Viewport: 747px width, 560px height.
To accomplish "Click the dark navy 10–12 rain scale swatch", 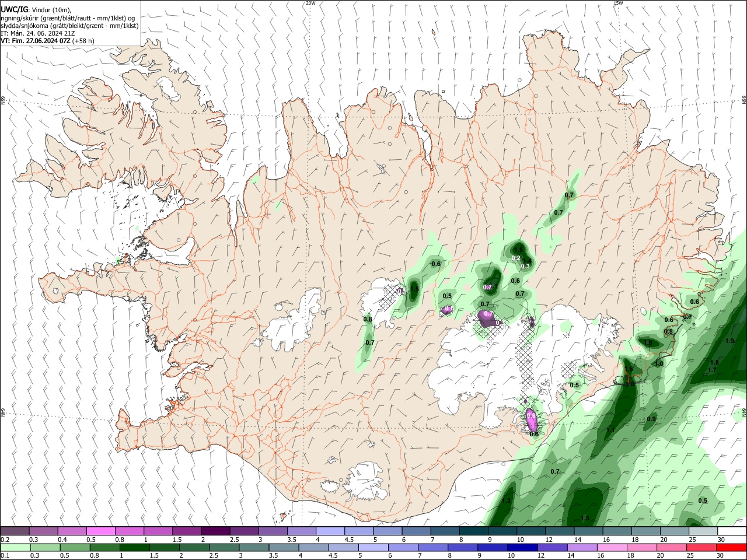I will tap(521, 547).
